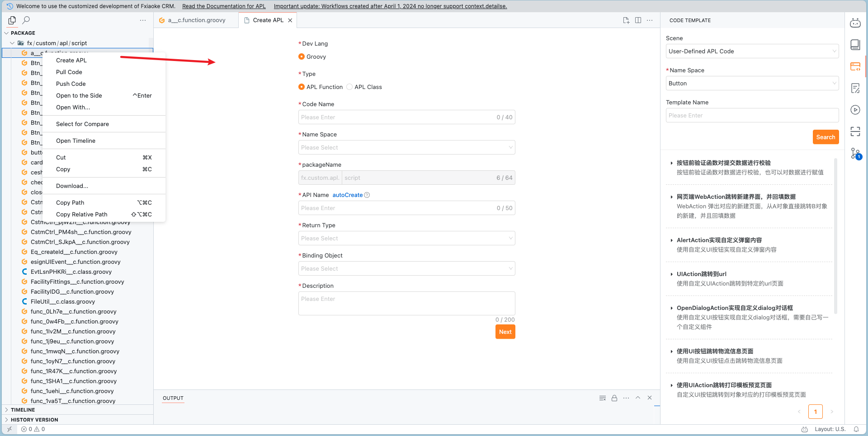Click the search magnifier icon in left panel

pos(26,20)
